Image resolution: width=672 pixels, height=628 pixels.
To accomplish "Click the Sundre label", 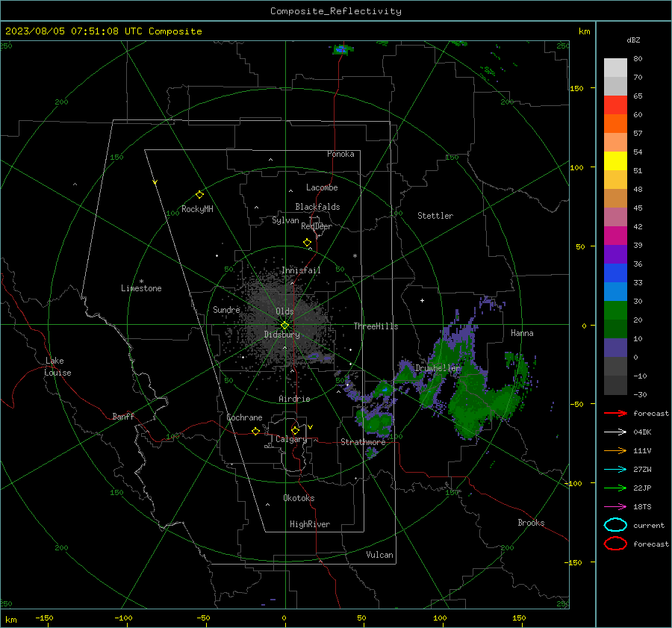I will coord(226,309).
